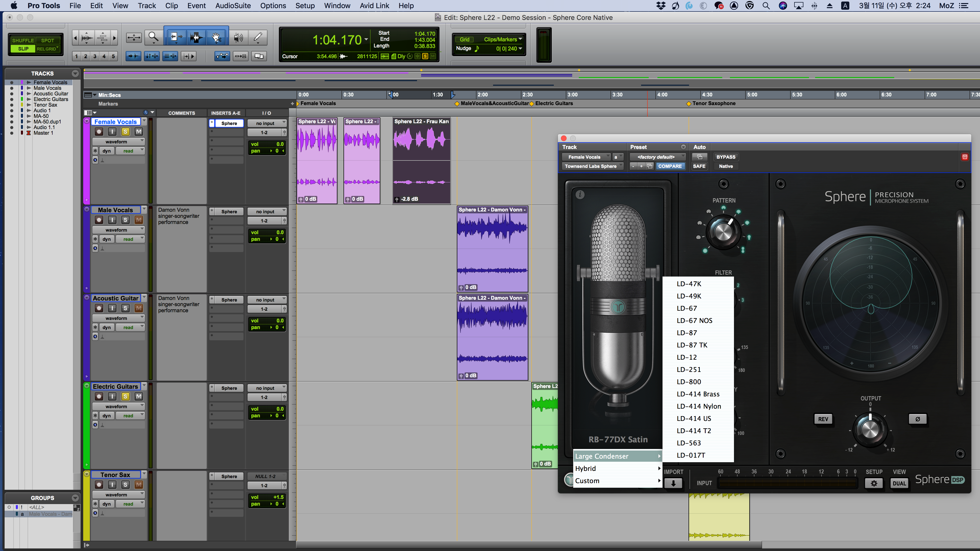Enable SHUFFLE edit mode

pos(23,40)
